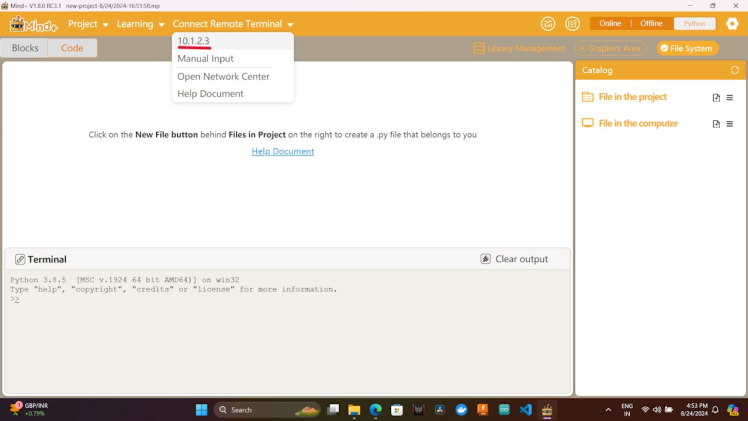Open the settings gear icon

coord(732,24)
